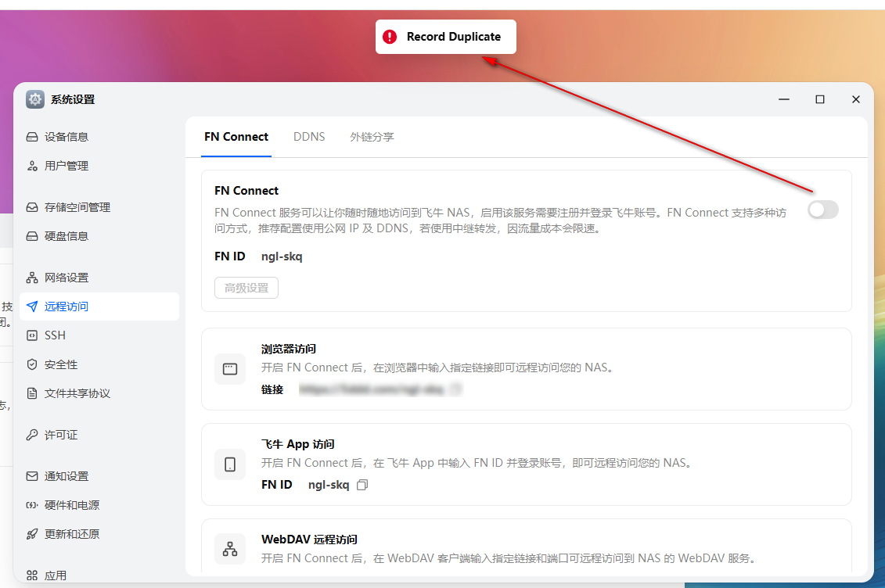Click the blurred browser access link
The height and width of the screenshot is (588, 885).
coord(372,389)
